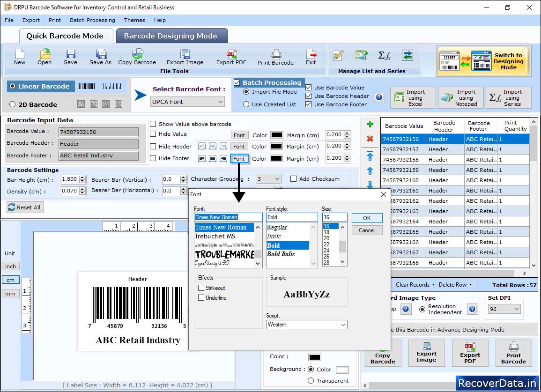Select the Linear Barcode radio button
The height and width of the screenshot is (392, 541).
[x=13, y=86]
